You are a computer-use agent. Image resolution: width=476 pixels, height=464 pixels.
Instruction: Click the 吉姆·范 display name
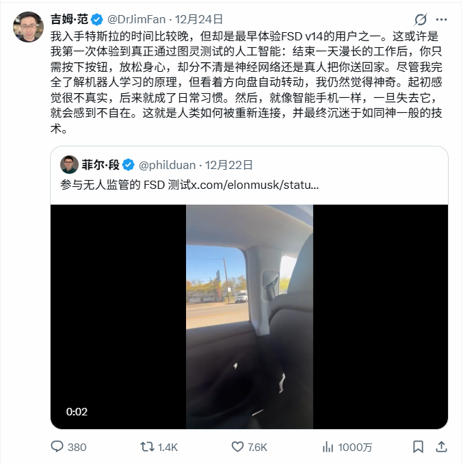[x=69, y=19]
